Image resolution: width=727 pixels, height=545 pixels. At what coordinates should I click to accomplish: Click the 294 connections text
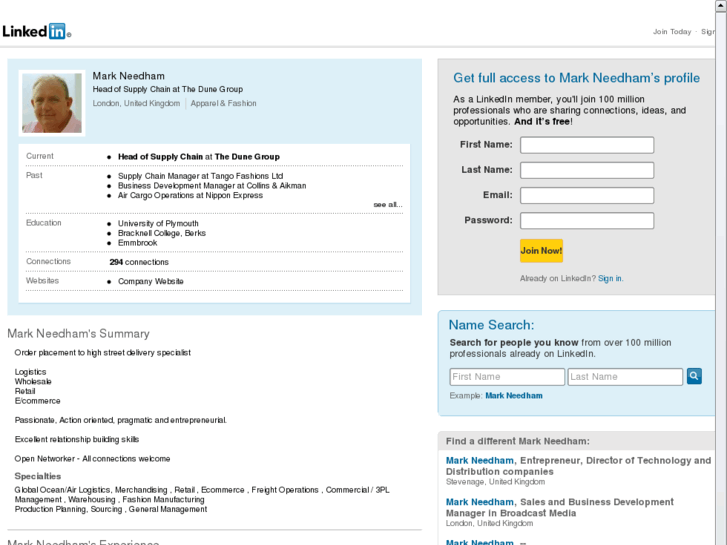coord(139,262)
